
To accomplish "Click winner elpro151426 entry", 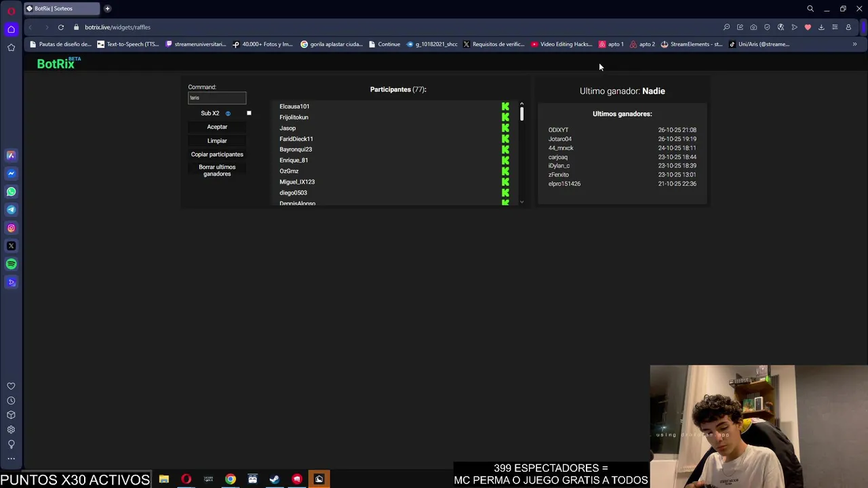I will coord(564,184).
